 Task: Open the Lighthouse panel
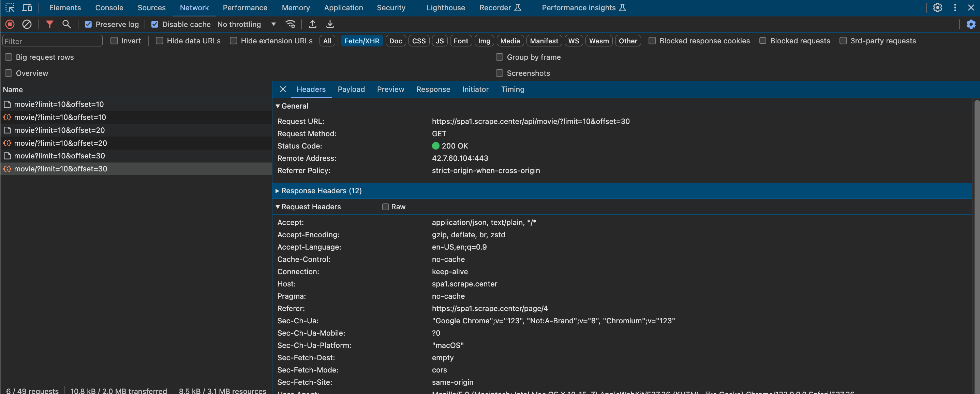(445, 8)
